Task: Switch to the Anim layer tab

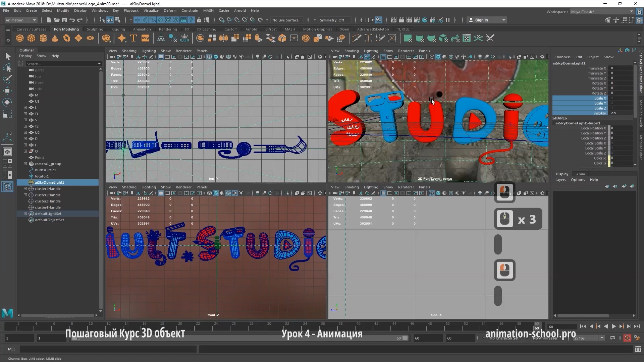Action: (x=580, y=174)
